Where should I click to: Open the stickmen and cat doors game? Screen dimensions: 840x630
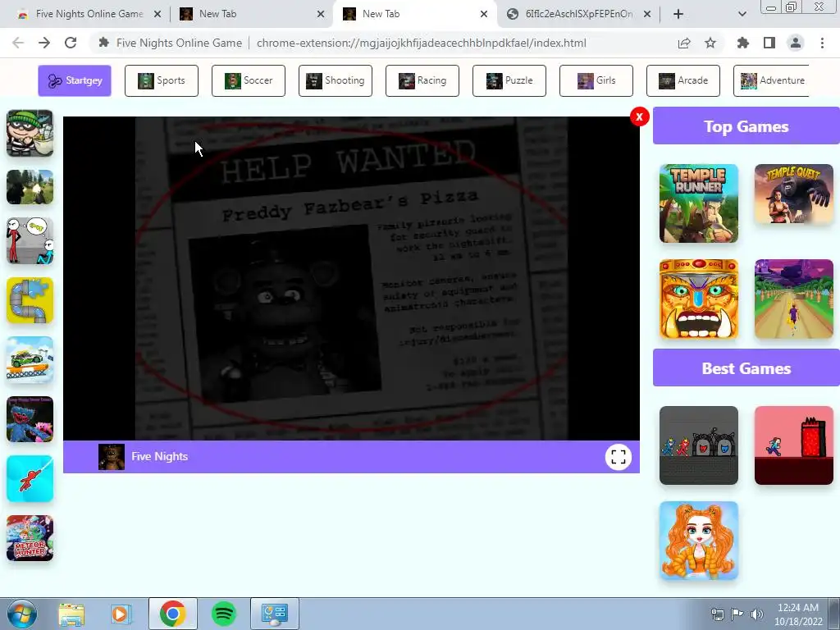pos(699,445)
